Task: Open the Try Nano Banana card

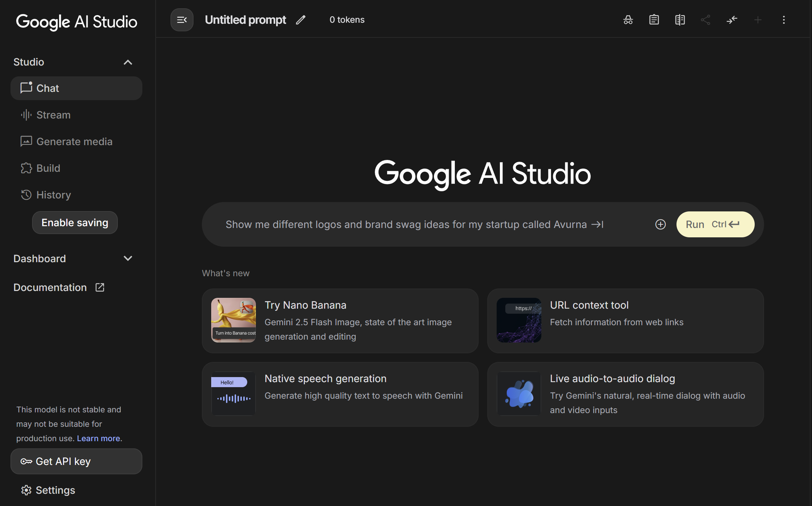Action: pyautogui.click(x=340, y=321)
